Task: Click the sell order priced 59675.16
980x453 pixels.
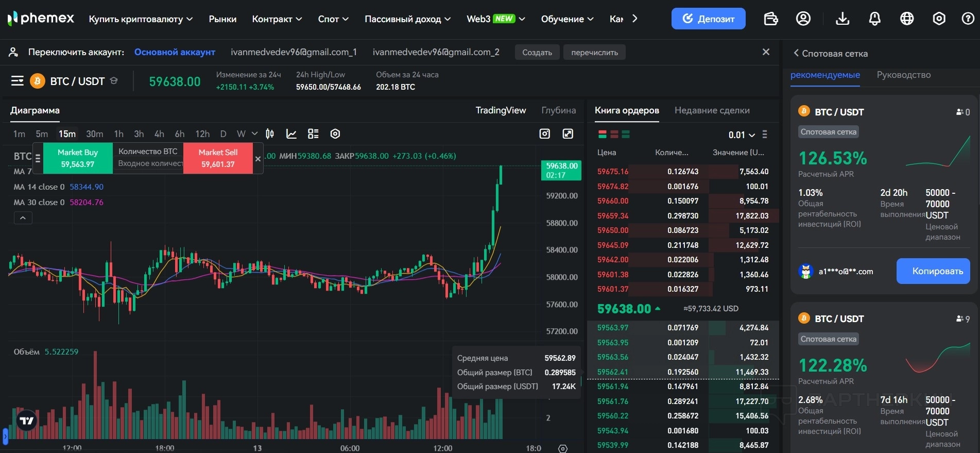Action: 683,172
